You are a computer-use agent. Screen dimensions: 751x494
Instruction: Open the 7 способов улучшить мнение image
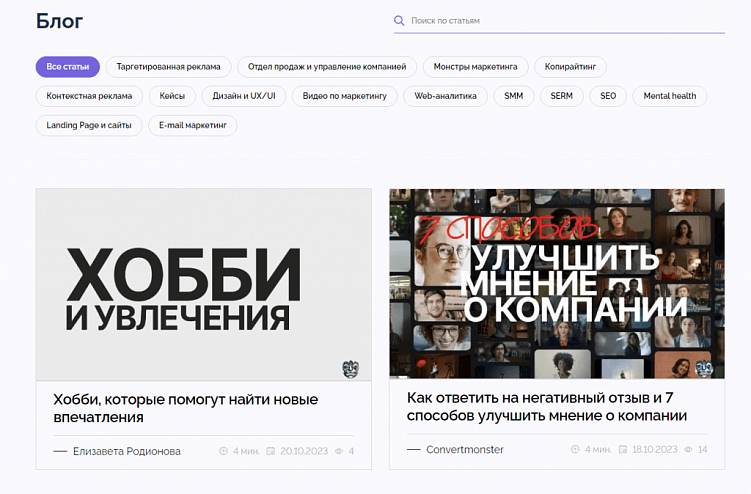(x=557, y=284)
